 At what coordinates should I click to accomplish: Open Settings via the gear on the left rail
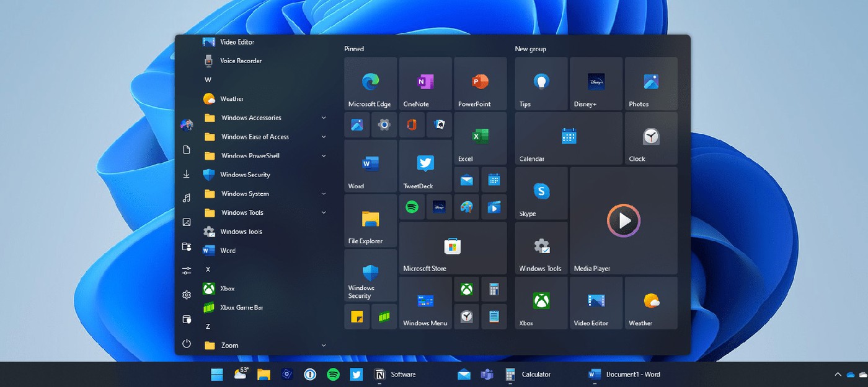186,295
